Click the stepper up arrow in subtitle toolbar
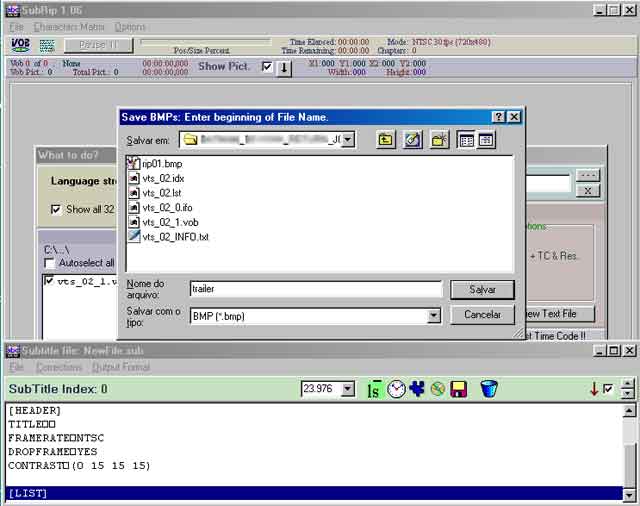This screenshot has width=640, height=506. click(627, 383)
